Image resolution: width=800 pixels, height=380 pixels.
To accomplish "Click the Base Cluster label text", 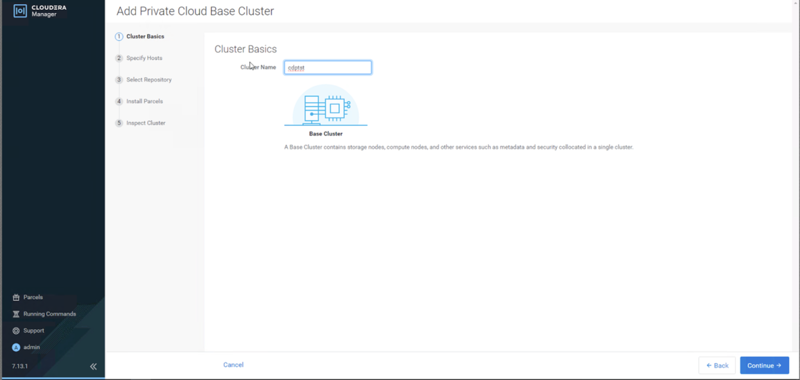I will 326,134.
